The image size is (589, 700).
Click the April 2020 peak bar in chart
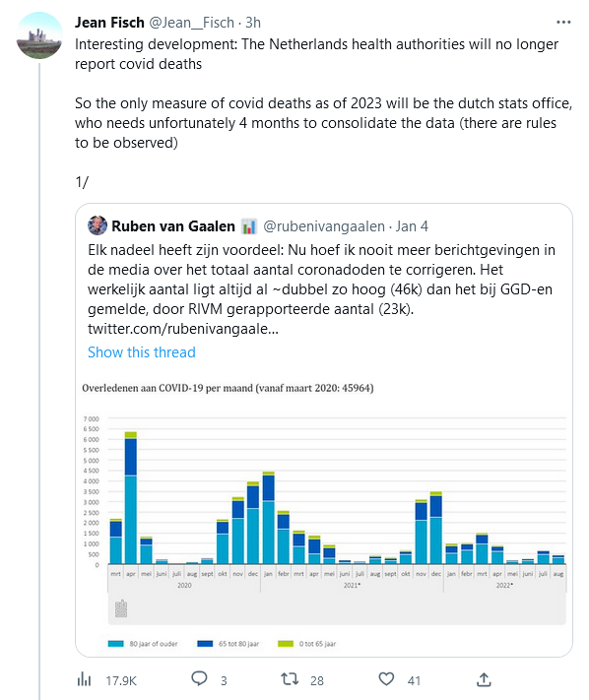coord(131,498)
